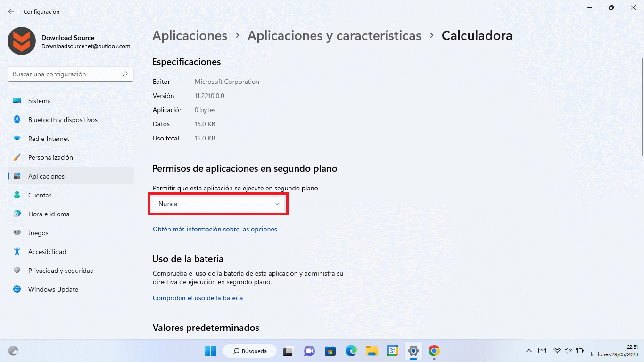This screenshot has width=644, height=362.
Task: Click the Valores predeterminados heading
Action: (x=206, y=328)
